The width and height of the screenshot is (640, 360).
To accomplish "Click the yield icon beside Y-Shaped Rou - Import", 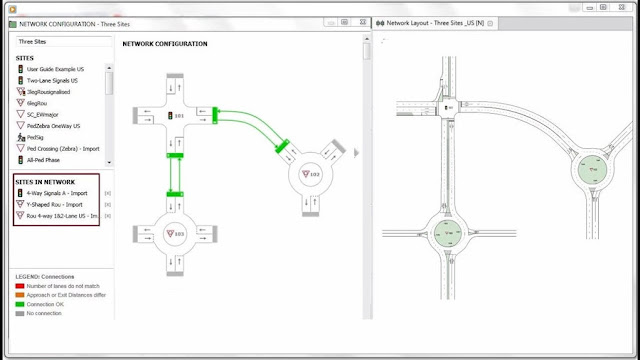I will (20, 204).
